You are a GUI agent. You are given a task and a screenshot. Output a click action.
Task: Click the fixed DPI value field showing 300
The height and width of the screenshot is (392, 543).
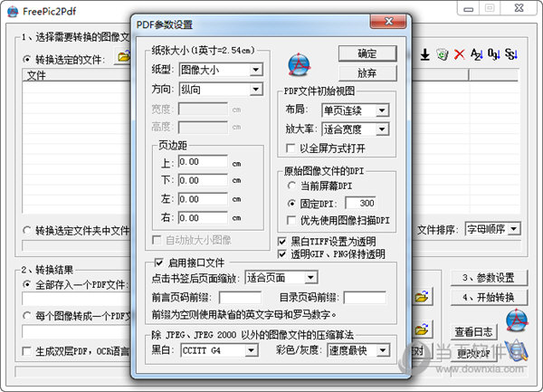(x=361, y=204)
